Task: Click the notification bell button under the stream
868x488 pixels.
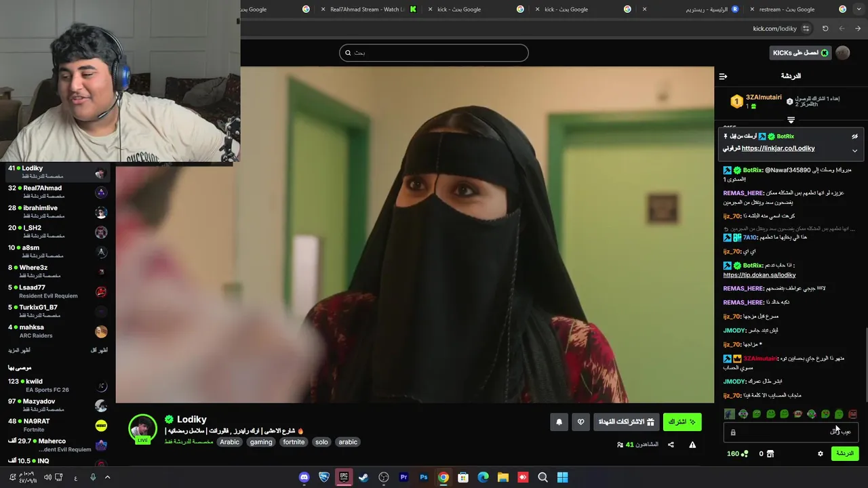Action: click(x=559, y=422)
